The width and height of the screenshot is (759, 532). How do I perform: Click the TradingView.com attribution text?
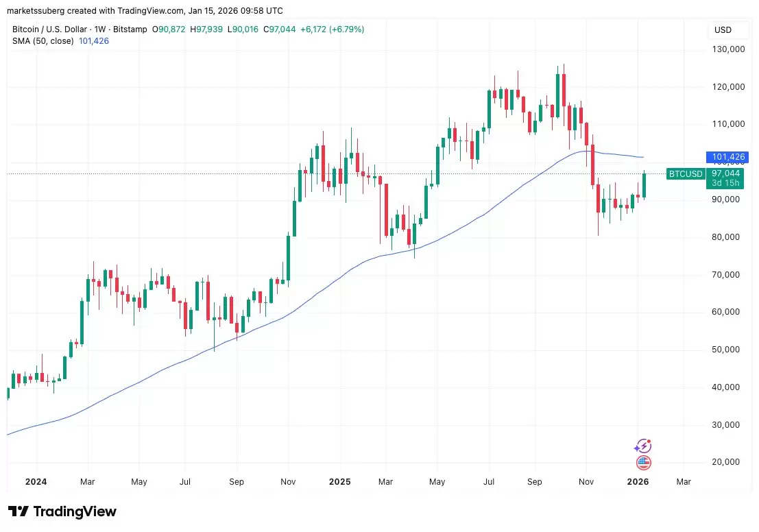coord(151,11)
